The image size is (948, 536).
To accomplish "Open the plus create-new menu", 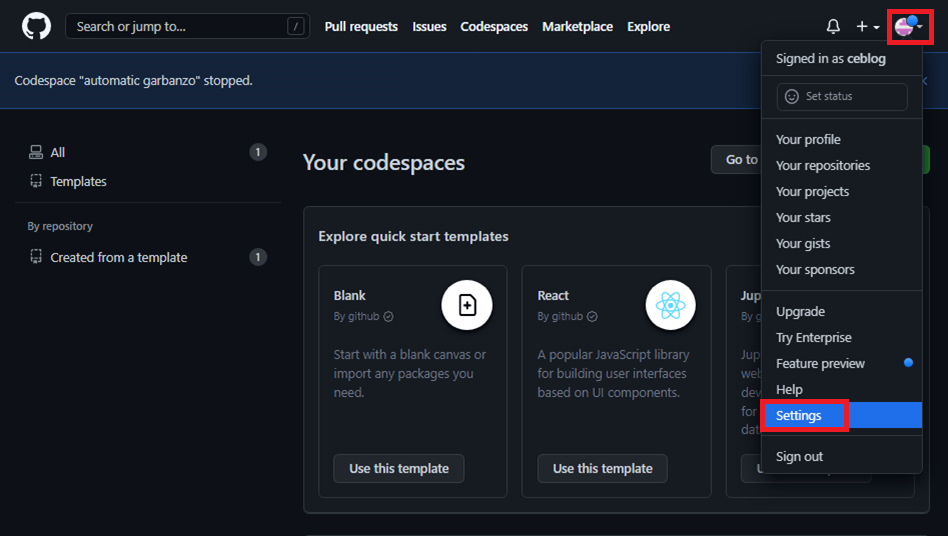I will click(868, 27).
